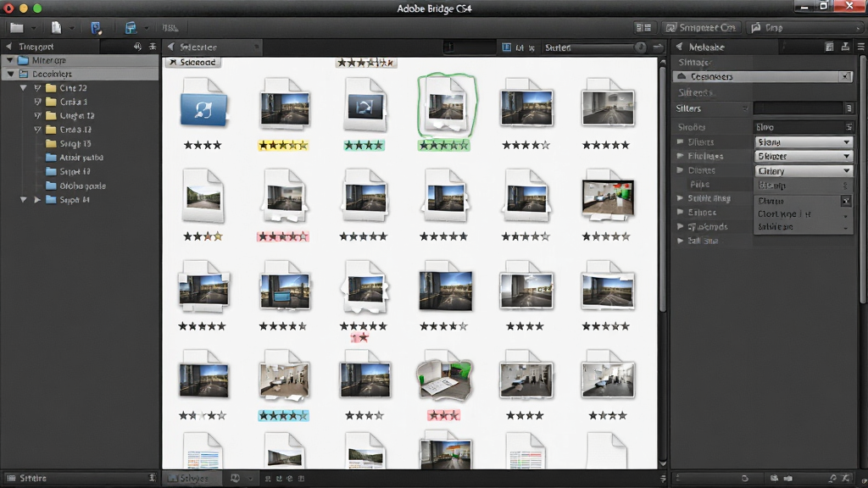868x488 pixels.
Task: Click the cyan-highlighted star rating in fourth row
Action: 283,415
